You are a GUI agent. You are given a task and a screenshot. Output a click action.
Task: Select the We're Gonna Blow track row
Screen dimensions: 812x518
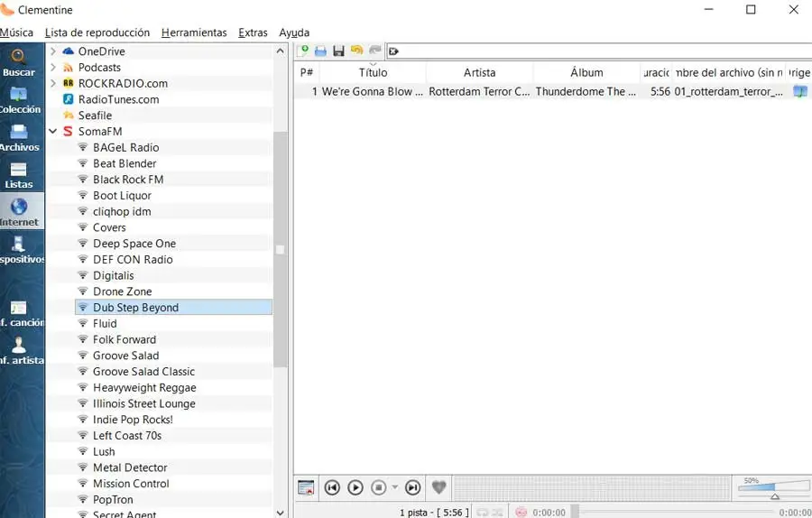pyautogui.click(x=552, y=92)
